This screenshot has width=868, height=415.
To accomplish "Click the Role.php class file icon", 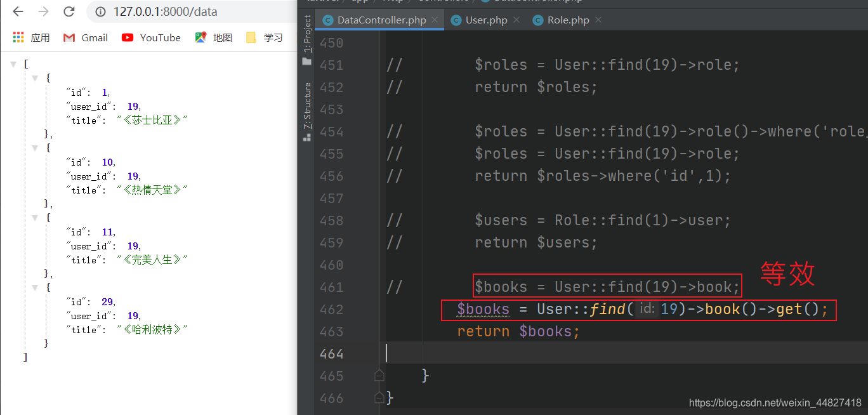I will [537, 20].
